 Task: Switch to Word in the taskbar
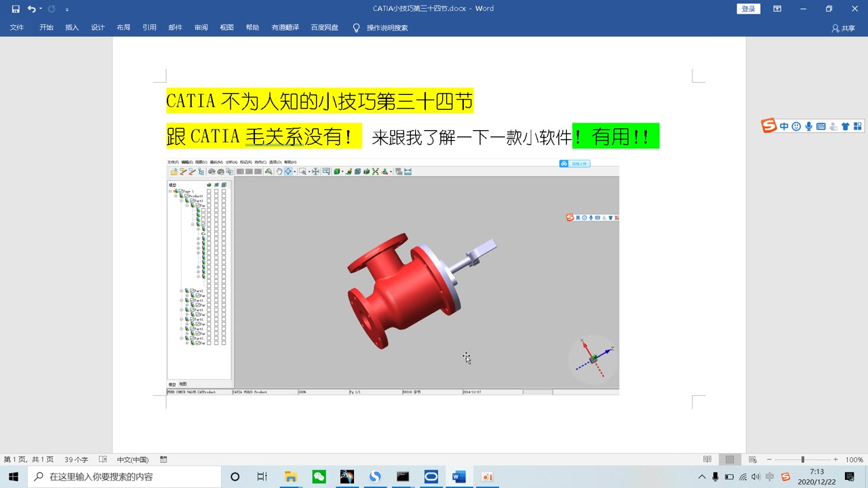[x=459, y=476]
